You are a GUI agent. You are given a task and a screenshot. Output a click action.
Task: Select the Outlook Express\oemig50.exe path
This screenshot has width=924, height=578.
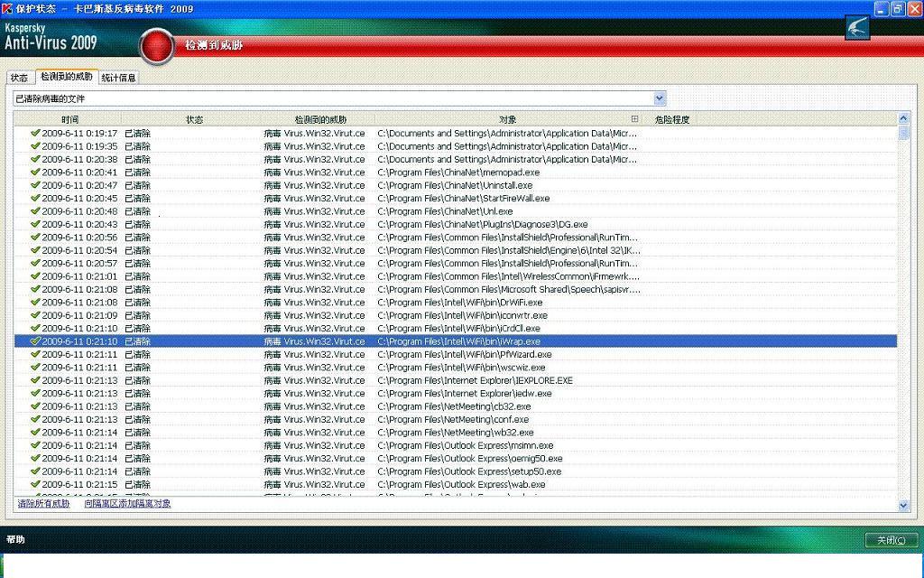[470, 458]
